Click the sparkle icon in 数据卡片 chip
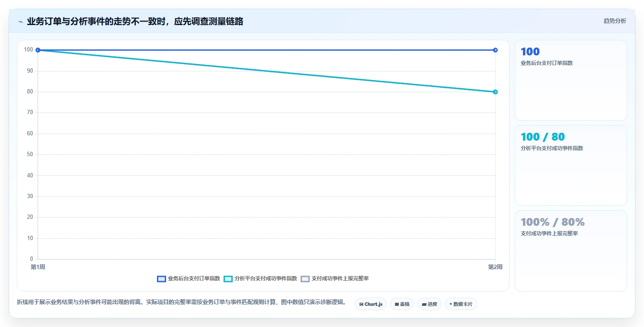This screenshot has width=644, height=327. pyautogui.click(x=451, y=304)
